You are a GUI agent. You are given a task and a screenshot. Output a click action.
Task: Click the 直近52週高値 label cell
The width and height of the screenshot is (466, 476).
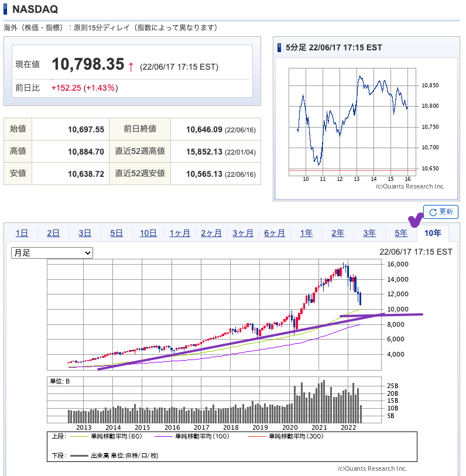point(140,151)
